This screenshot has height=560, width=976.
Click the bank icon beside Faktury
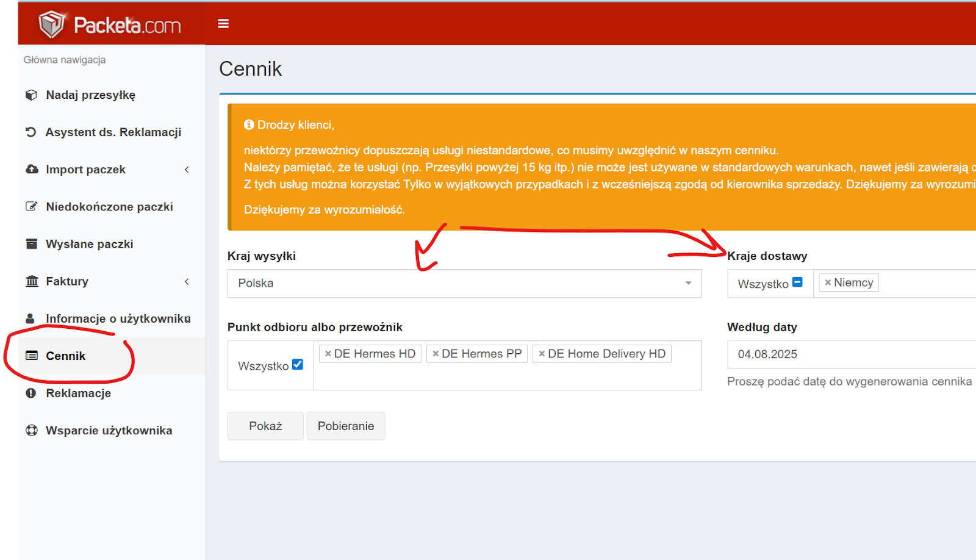point(32,281)
